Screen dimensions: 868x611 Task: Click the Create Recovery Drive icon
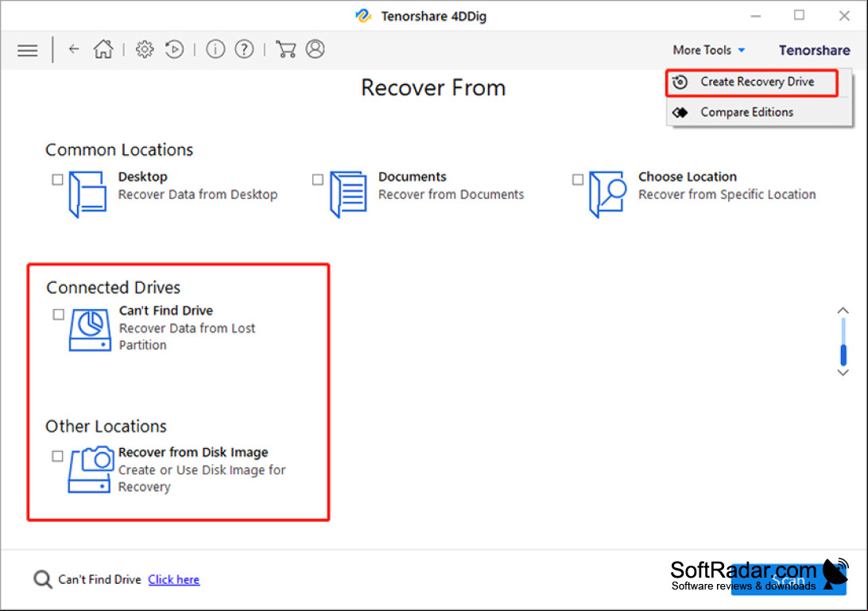[680, 82]
